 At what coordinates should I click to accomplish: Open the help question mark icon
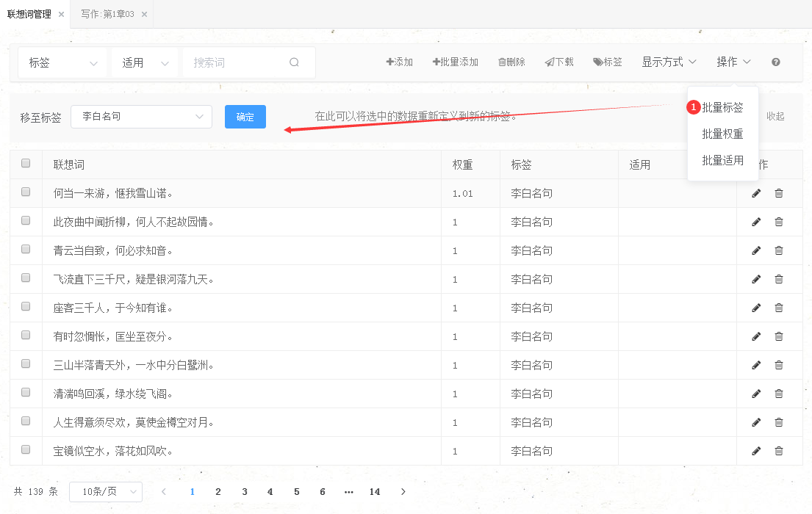(x=776, y=62)
